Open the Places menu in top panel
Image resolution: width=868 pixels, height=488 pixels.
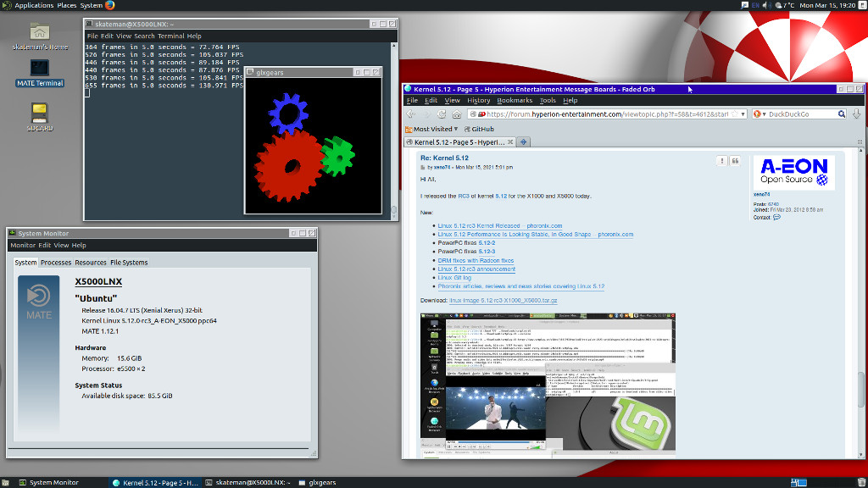66,5
